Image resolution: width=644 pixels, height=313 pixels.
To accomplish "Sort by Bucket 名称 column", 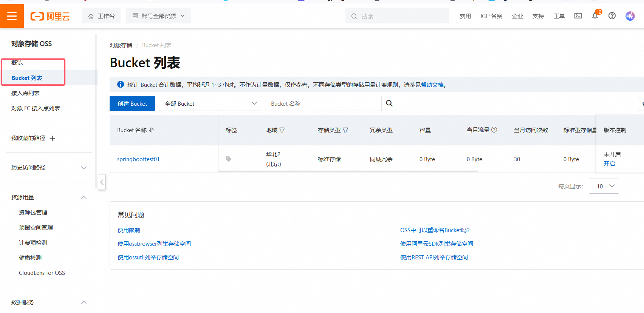I will [x=152, y=130].
